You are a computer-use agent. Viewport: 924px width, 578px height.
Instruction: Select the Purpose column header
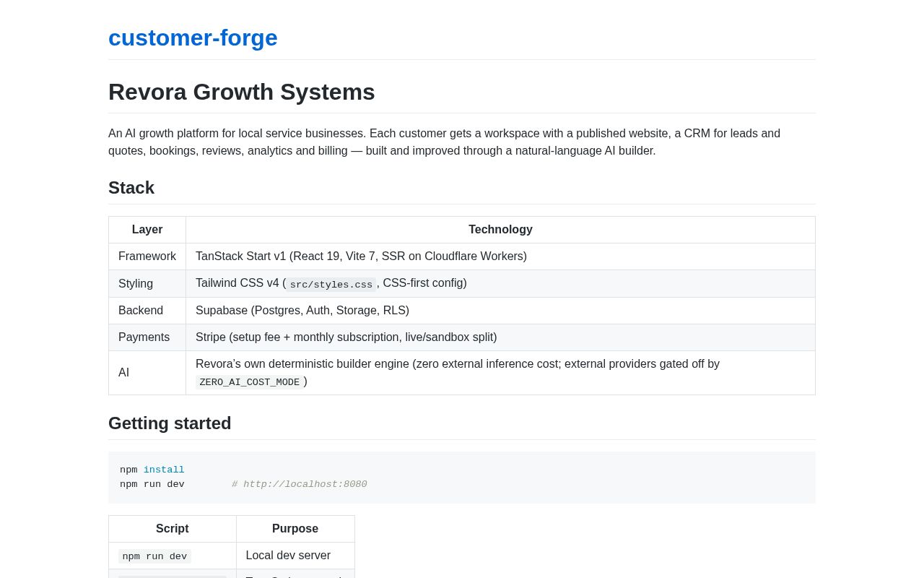click(295, 529)
